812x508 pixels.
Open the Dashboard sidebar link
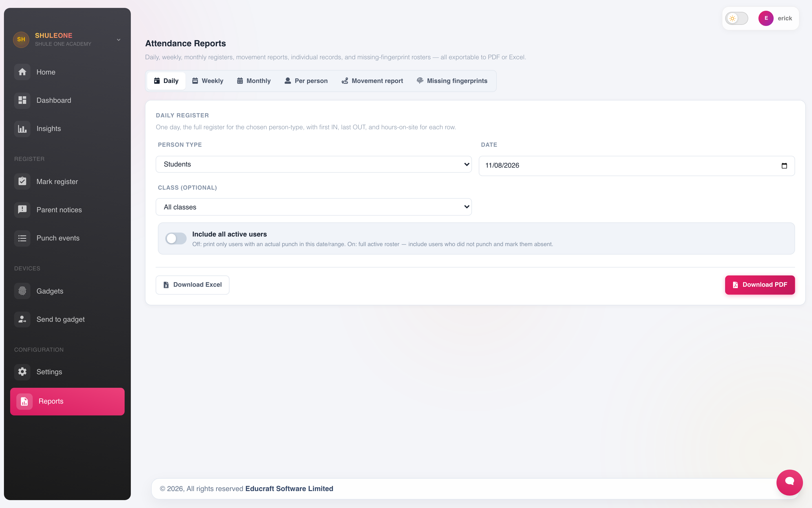[x=67, y=100]
